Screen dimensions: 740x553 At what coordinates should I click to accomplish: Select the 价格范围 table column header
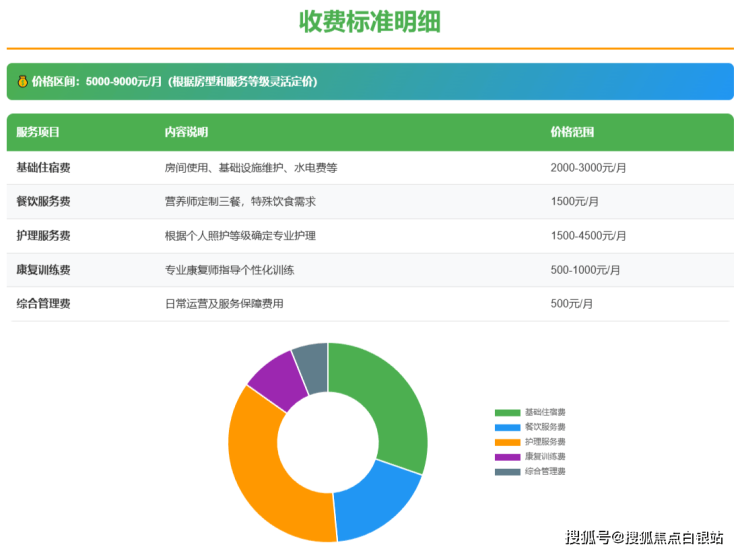click(572, 132)
